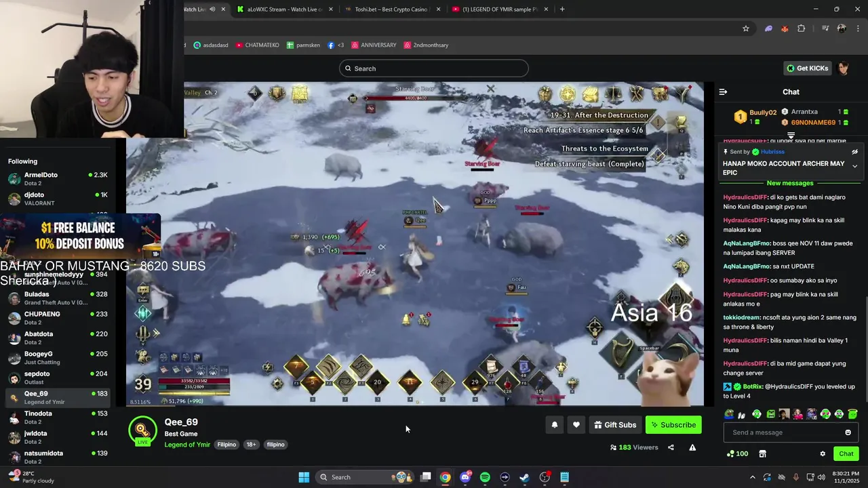This screenshot has width=868, height=488.
Task: Open the CHATMATEKO bookmark
Action: [x=257, y=45]
